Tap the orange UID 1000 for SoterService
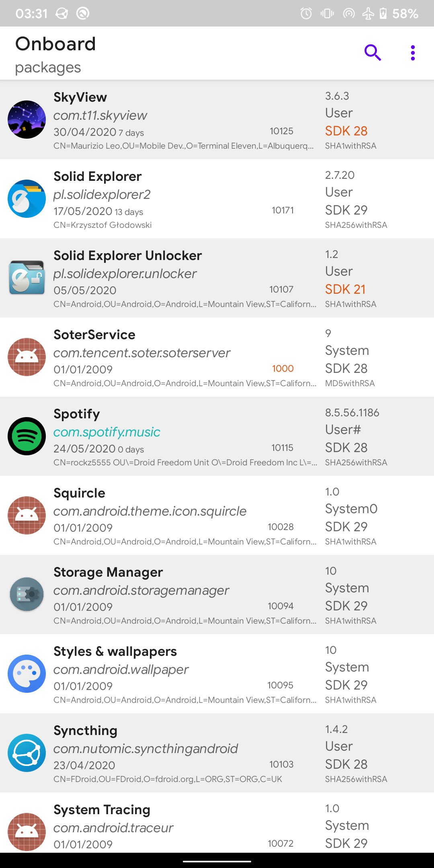The height and width of the screenshot is (868, 434). 283,368
